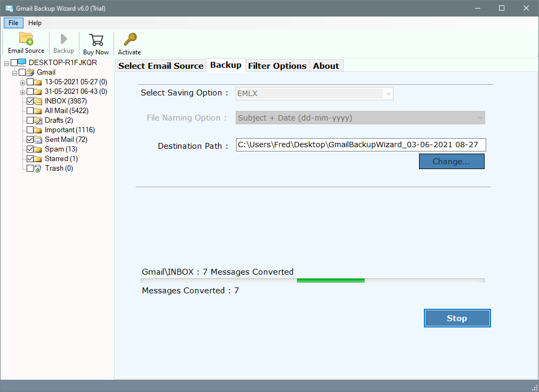
Task: Click the Change... button
Action: 452,161
